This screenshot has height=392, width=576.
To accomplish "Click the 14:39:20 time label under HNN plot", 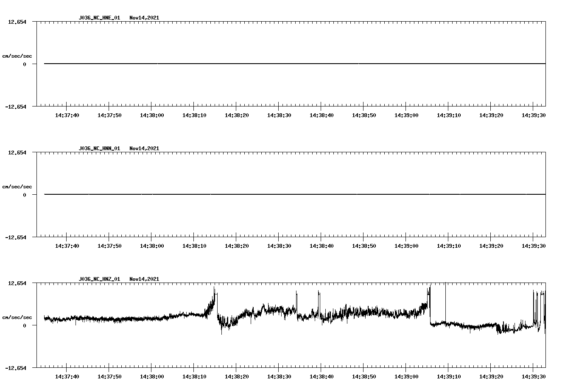I will [491, 246].
